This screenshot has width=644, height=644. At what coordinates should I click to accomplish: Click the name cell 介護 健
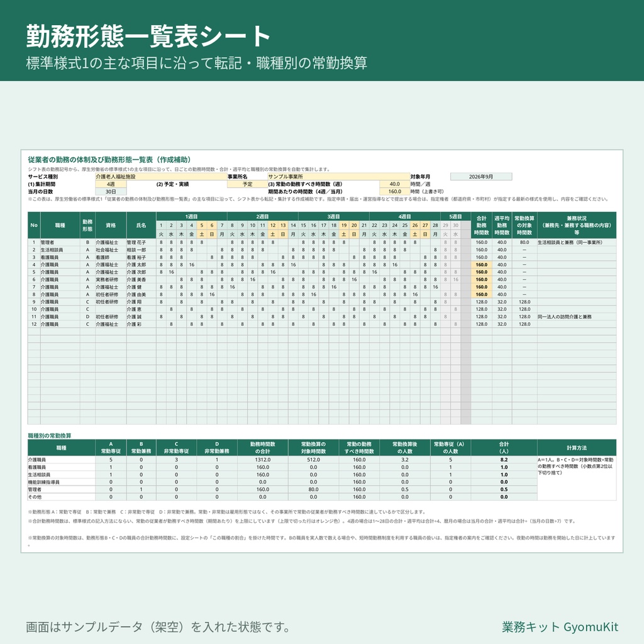pos(141,287)
